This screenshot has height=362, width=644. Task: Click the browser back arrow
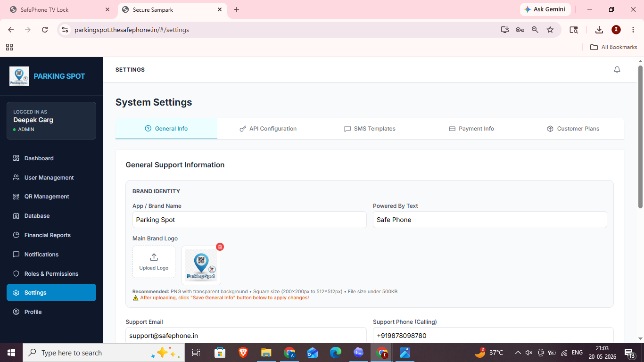11,30
